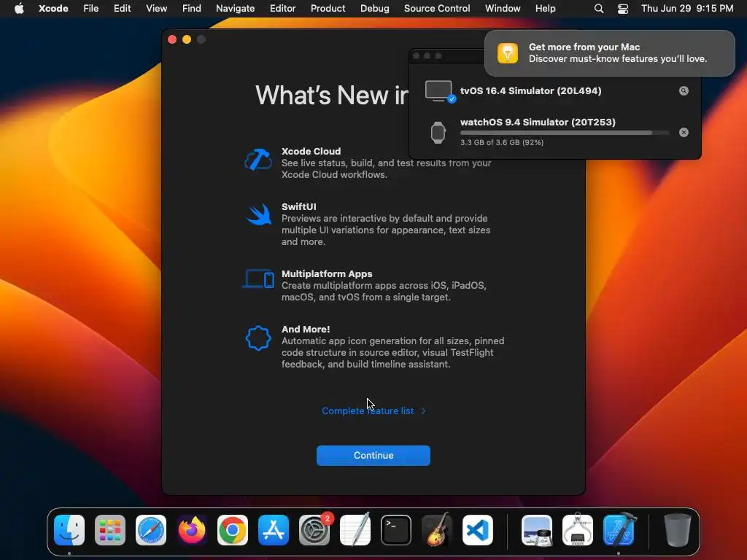747x560 pixels.
Task: Minimize the What's New window with yellow button
Action: click(x=187, y=39)
